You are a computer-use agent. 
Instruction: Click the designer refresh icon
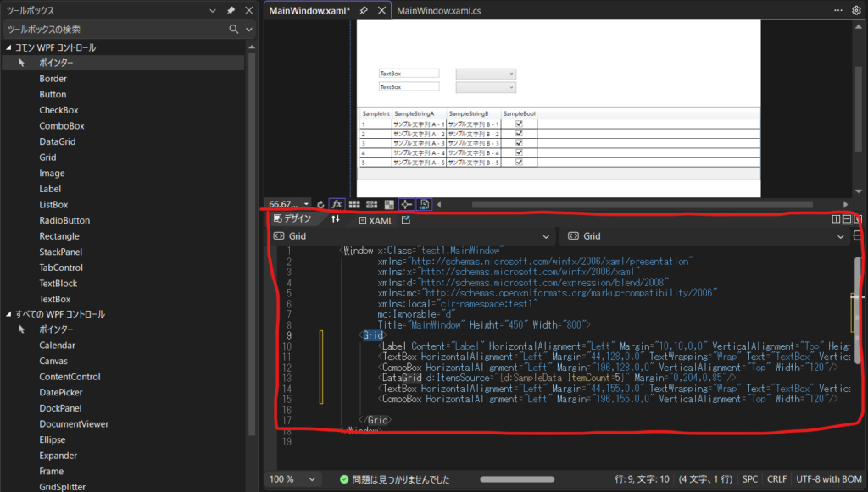[x=320, y=204]
